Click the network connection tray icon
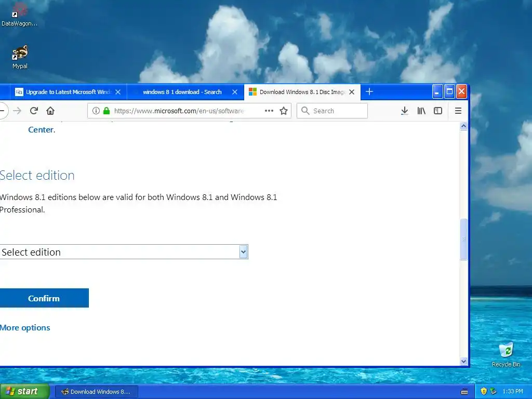The image size is (532, 399). click(493, 391)
